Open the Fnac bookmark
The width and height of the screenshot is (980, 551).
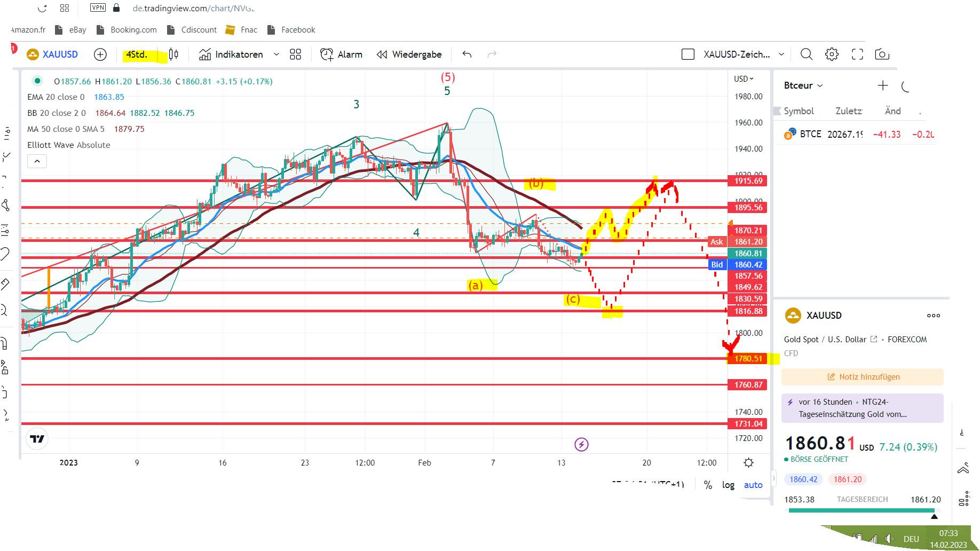point(241,30)
